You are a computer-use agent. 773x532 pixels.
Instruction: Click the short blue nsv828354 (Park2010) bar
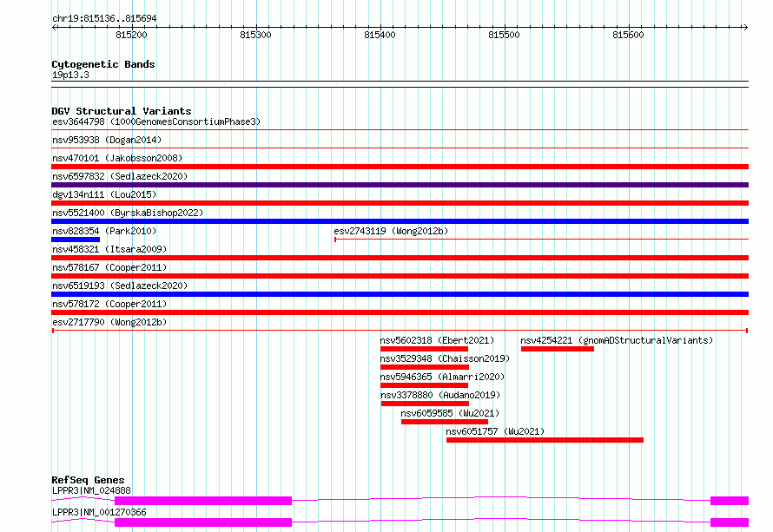(x=76, y=240)
